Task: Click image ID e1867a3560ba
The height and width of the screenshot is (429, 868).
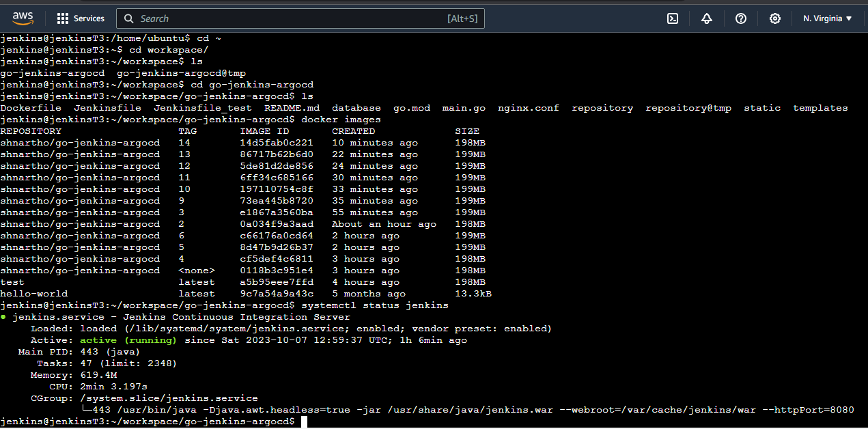Action: coord(277,212)
